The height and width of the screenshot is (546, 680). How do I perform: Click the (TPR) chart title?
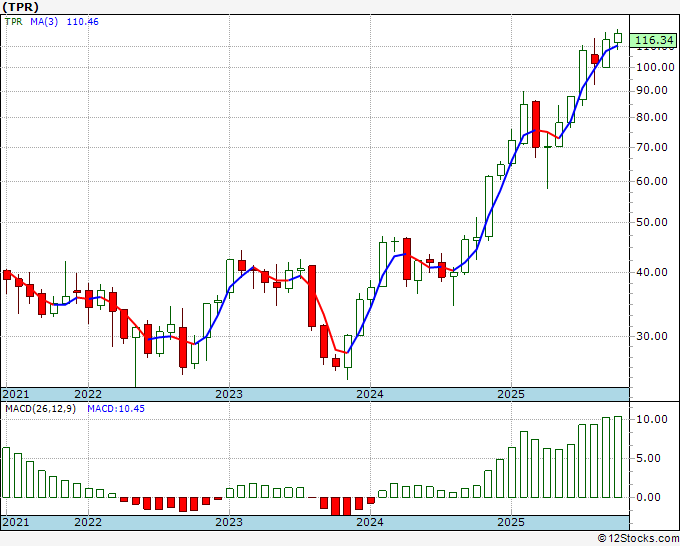(x=20, y=7)
